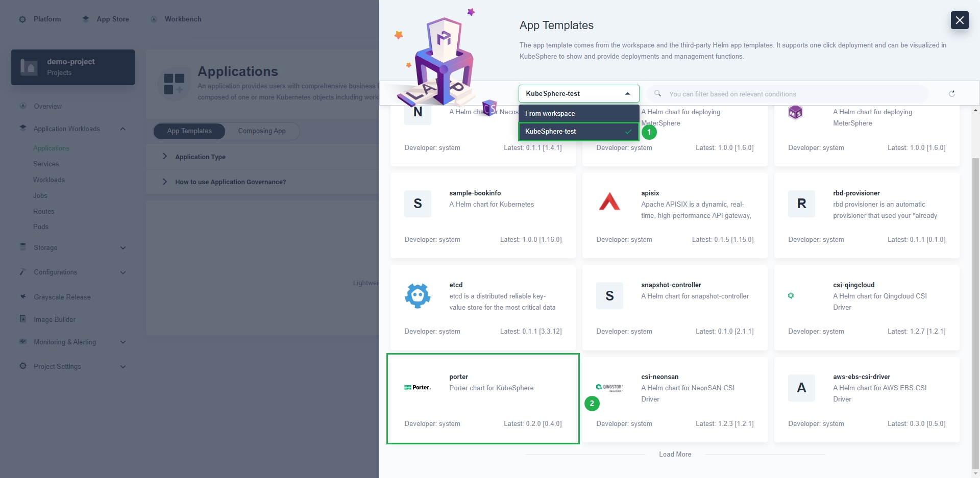
Task: Click the Configurations hammer icon
Action: 23,271
